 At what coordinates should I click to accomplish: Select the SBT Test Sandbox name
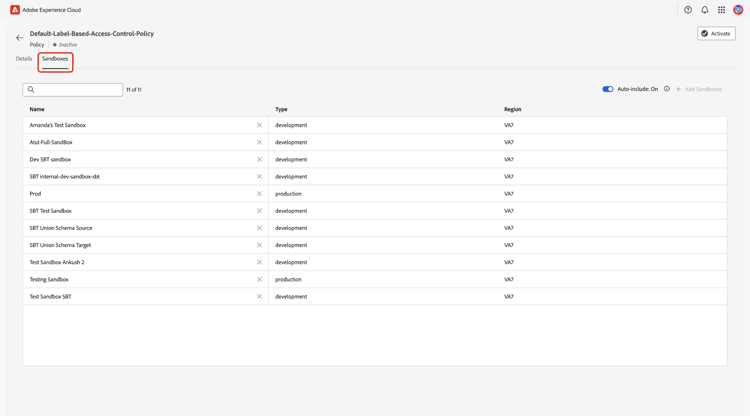pos(51,211)
